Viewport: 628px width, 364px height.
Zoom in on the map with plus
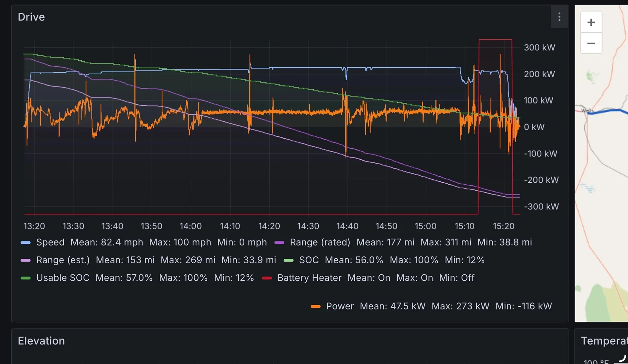[591, 22]
